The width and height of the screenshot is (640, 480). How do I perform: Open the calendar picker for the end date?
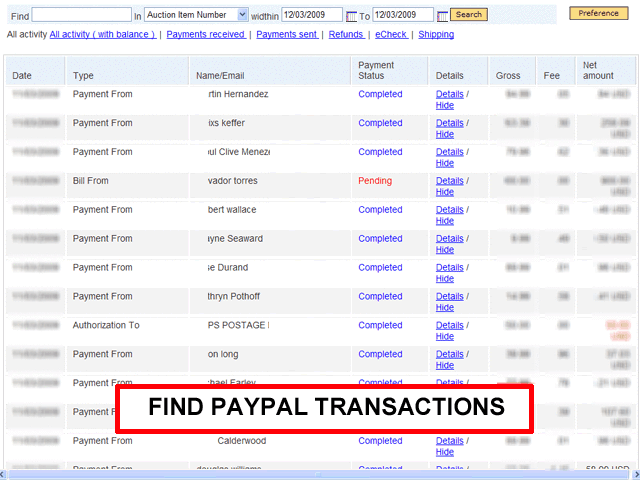coord(442,16)
